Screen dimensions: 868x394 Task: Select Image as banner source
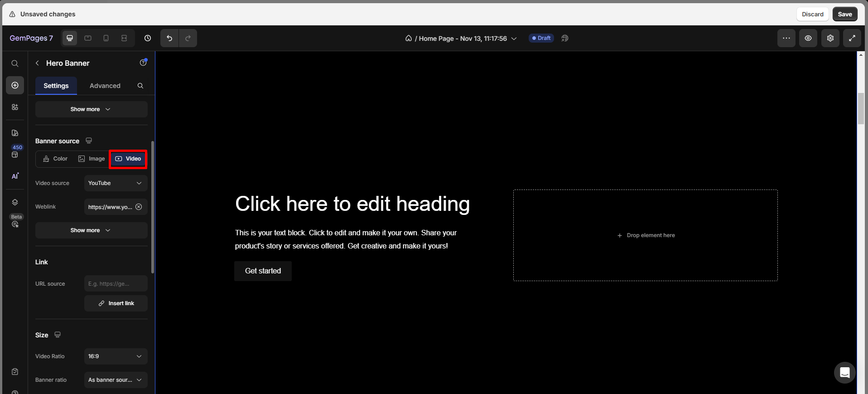92,159
